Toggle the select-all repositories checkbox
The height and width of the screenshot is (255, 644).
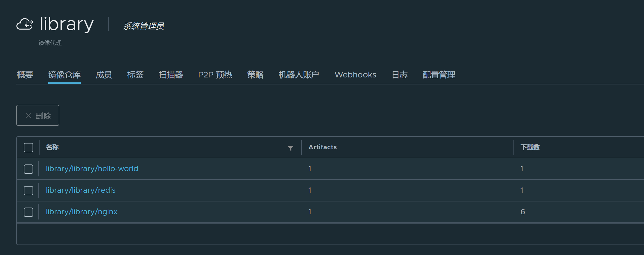click(x=28, y=148)
